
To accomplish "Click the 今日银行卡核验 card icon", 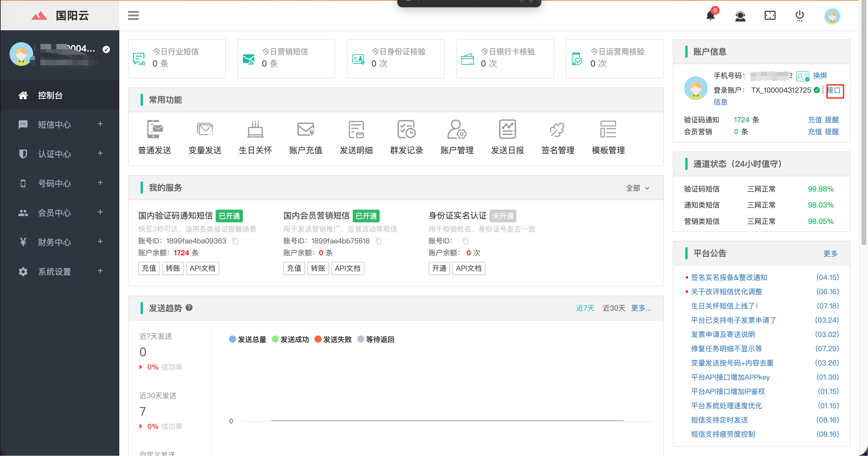I will 467,59.
